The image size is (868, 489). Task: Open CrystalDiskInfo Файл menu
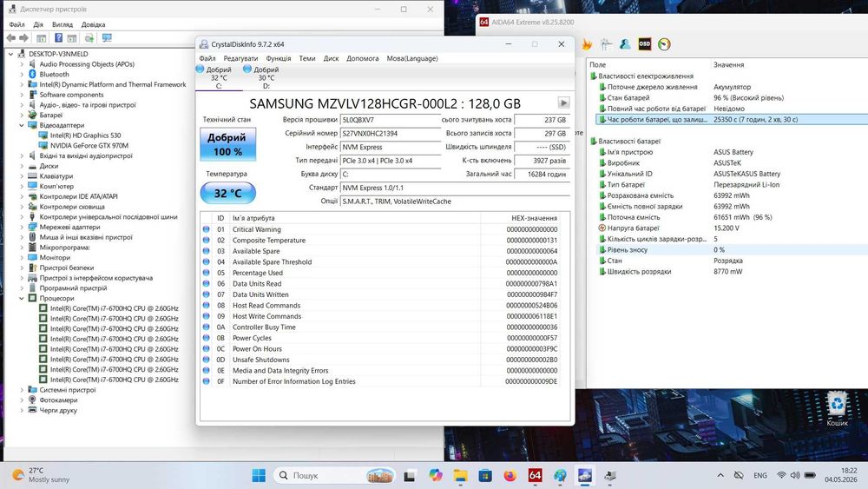(207, 58)
